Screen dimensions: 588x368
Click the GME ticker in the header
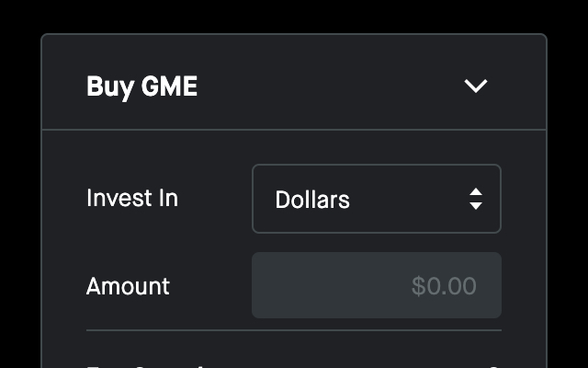pos(169,86)
